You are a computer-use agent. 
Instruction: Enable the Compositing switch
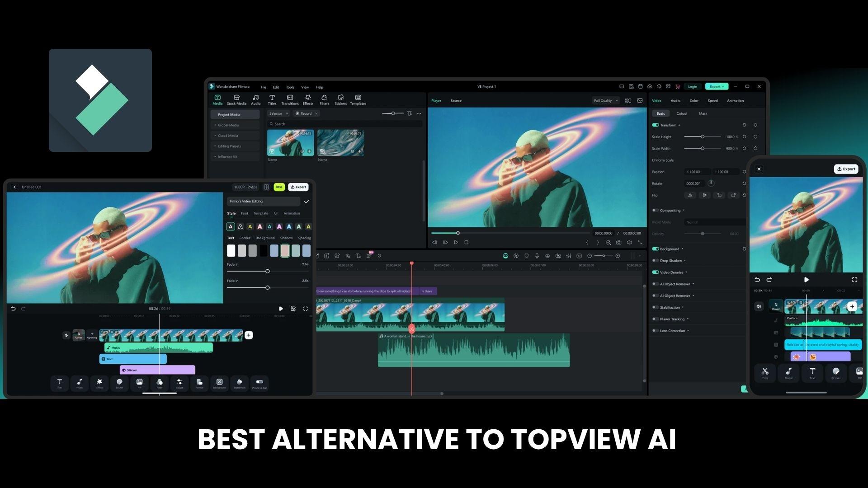pyautogui.click(x=655, y=211)
